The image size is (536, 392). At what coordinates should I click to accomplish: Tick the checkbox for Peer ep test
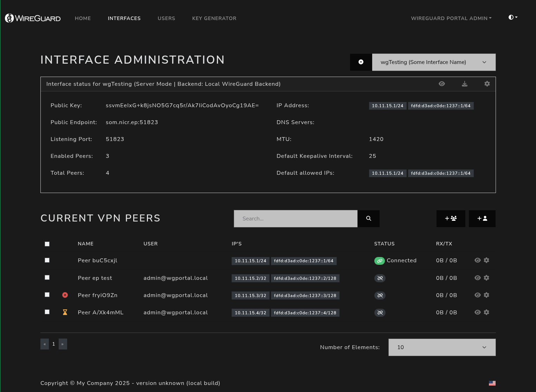tap(47, 278)
